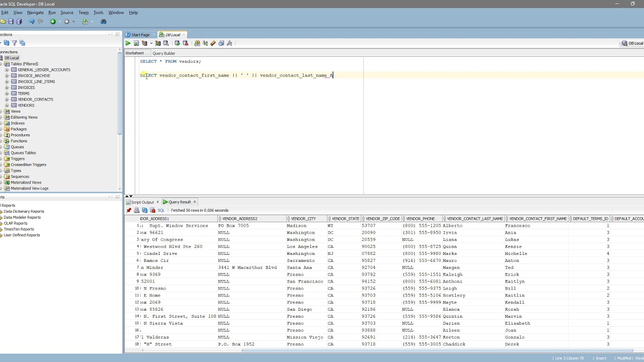Switch to the Script Output tab

point(142,202)
